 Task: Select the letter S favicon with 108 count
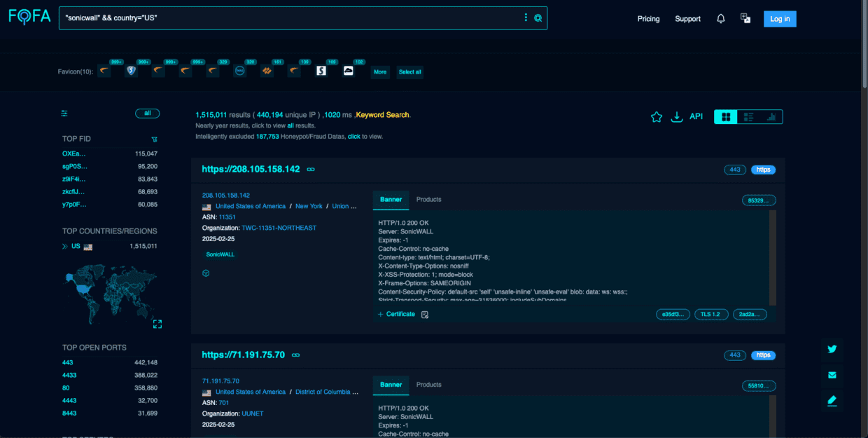point(321,71)
